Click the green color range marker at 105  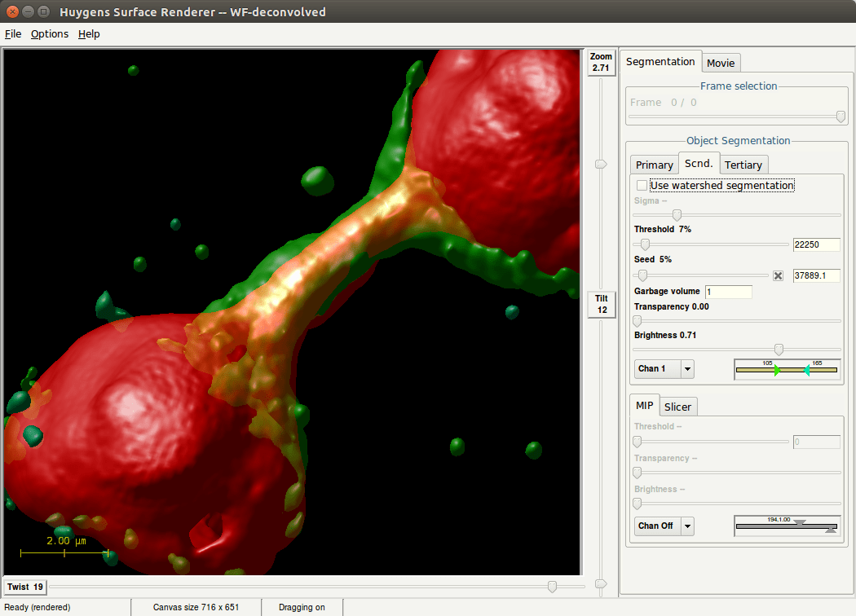(x=776, y=371)
